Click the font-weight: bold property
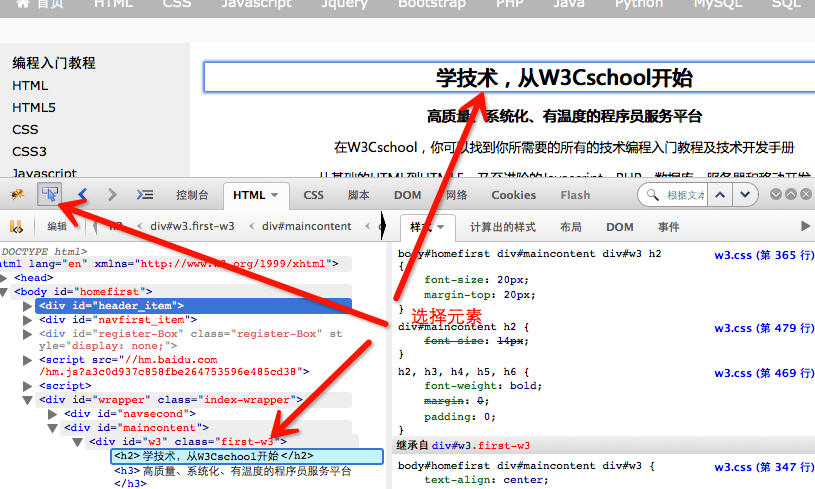The width and height of the screenshot is (815, 489). point(483,386)
